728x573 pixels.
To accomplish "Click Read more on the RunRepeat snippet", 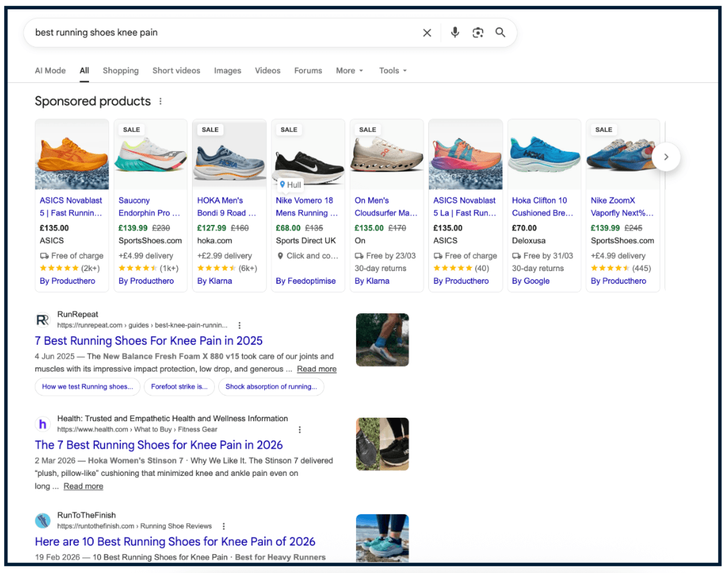I will tap(316, 369).
